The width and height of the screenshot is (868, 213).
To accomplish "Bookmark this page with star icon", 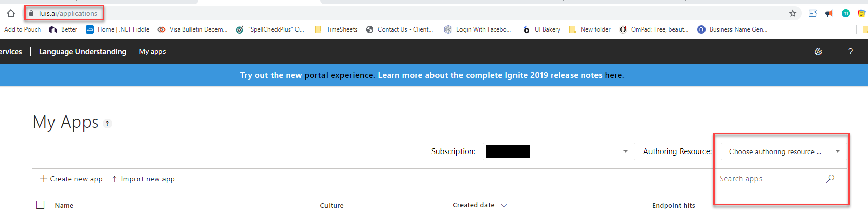I will [x=793, y=13].
